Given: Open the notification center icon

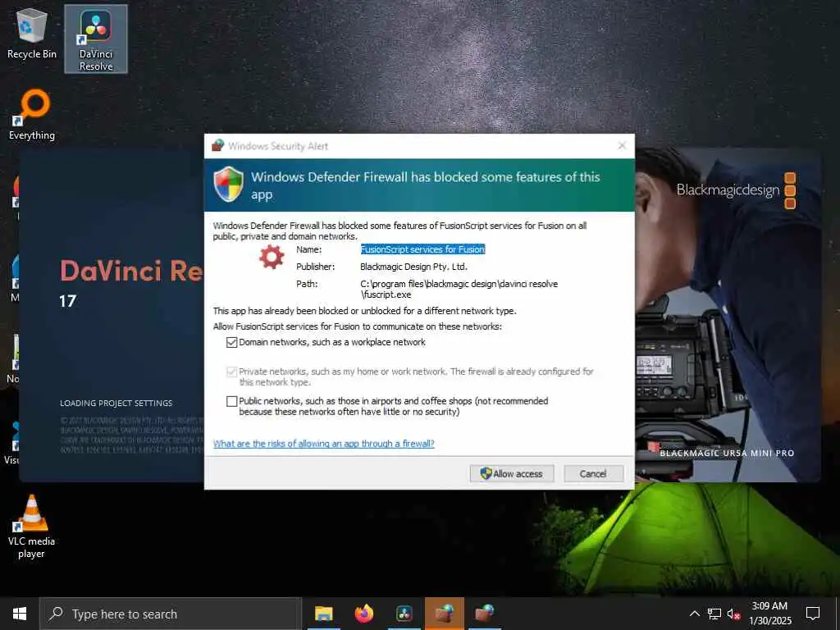Looking at the screenshot, I should click(x=813, y=614).
